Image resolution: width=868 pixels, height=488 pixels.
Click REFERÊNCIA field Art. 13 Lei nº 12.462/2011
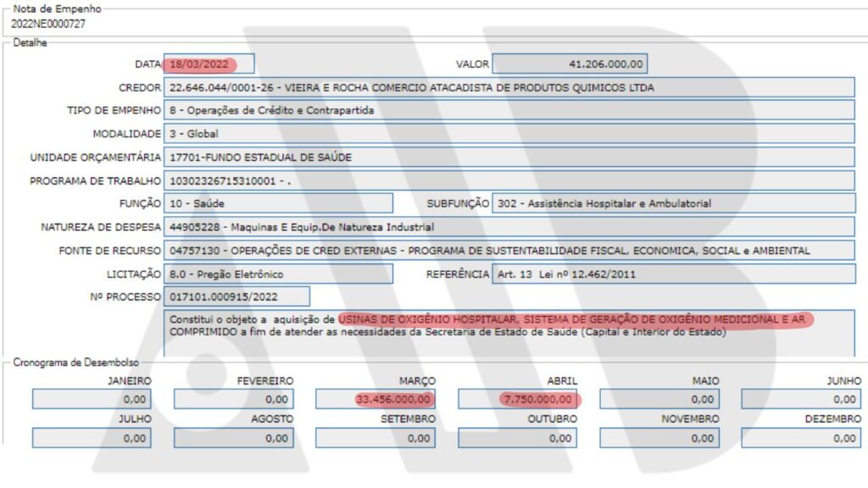tap(674, 274)
